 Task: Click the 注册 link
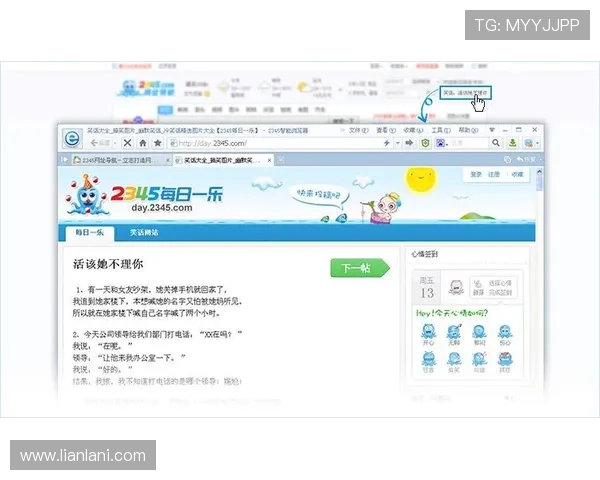coord(494,174)
